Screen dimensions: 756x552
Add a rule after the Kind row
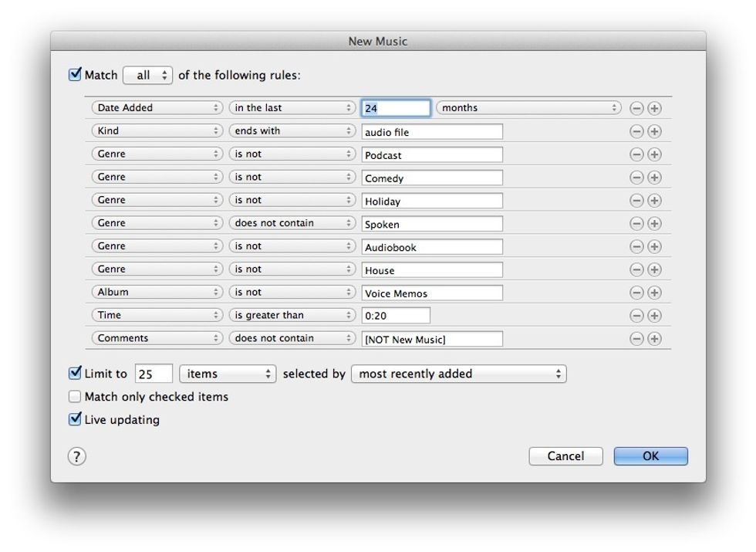pyautogui.click(x=654, y=131)
